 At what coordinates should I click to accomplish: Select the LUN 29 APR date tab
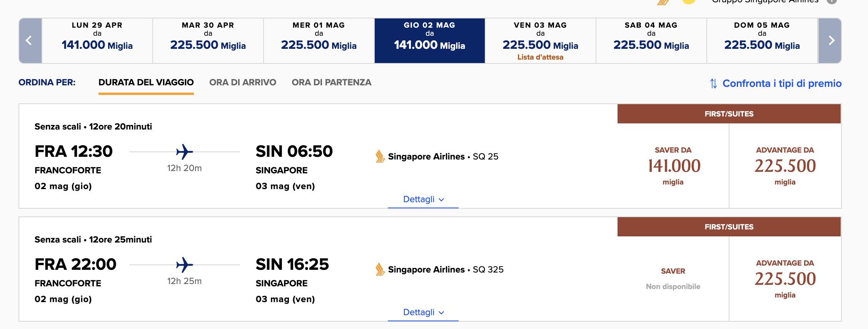(97, 41)
